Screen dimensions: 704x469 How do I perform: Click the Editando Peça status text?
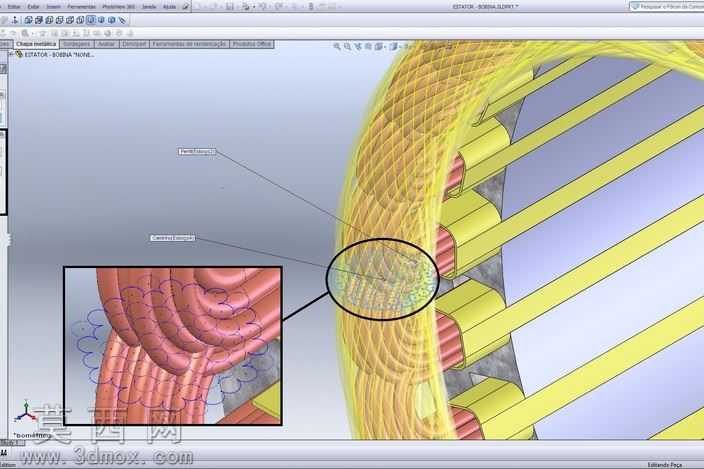pyautogui.click(x=664, y=465)
